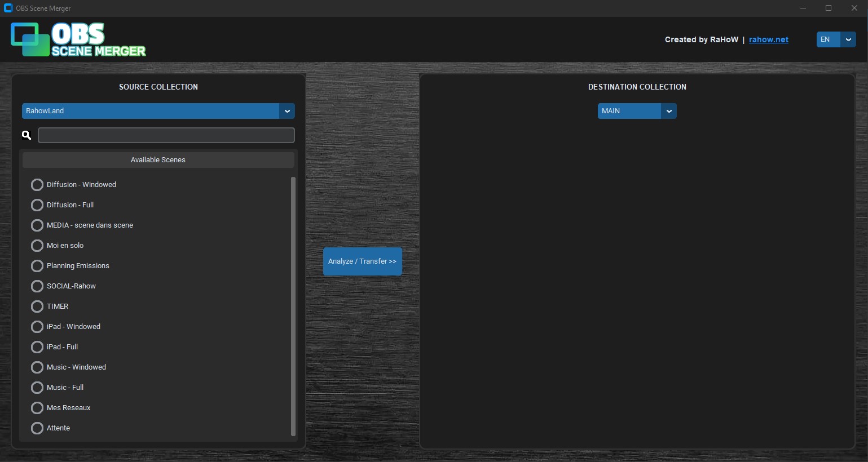Click the chevron beside MAIN
Image resolution: width=868 pixels, height=462 pixels.
(669, 111)
